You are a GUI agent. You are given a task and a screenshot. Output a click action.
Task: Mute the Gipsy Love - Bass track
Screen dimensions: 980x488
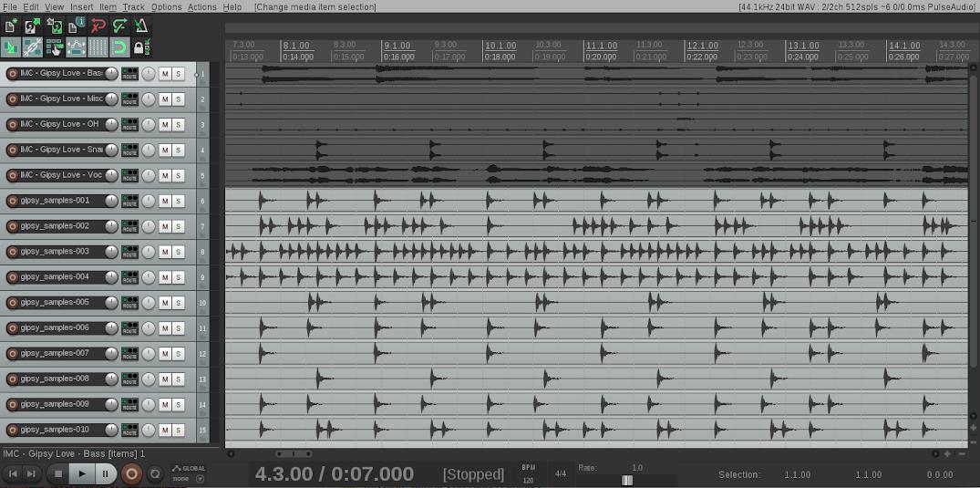click(x=164, y=74)
